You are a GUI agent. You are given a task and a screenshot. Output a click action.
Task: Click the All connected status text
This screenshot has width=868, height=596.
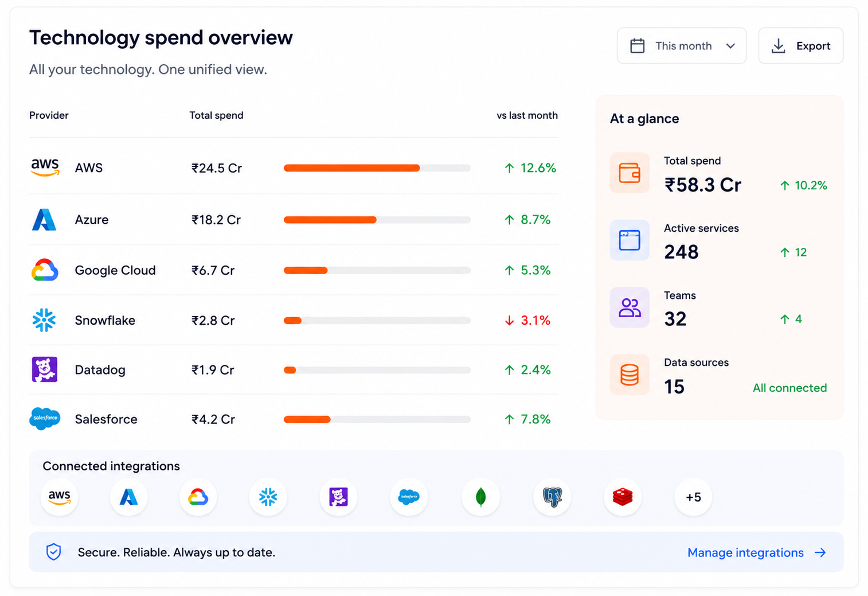789,388
